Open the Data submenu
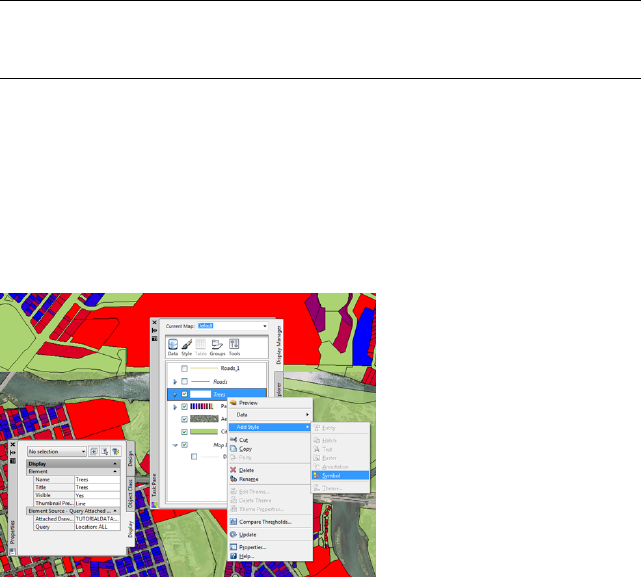Viewport: 641px width, 577px height. tap(270, 415)
